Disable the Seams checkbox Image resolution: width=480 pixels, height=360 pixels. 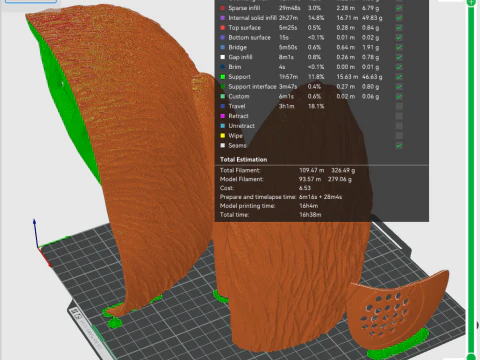click(x=399, y=146)
